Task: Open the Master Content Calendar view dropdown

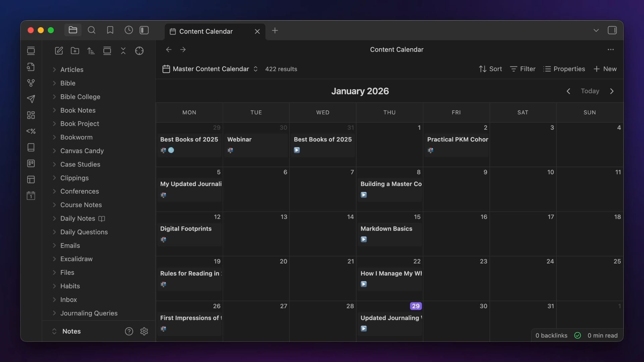Action: point(210,69)
